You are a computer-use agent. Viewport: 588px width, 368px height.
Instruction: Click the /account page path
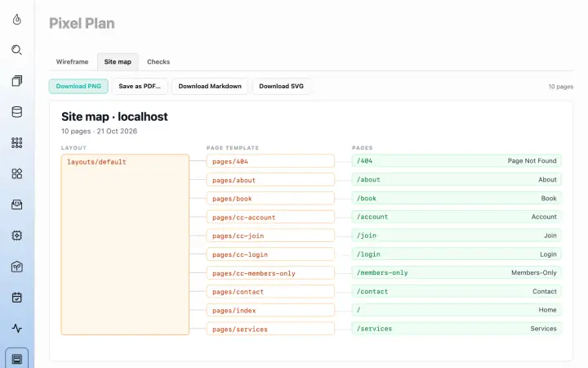pos(372,217)
